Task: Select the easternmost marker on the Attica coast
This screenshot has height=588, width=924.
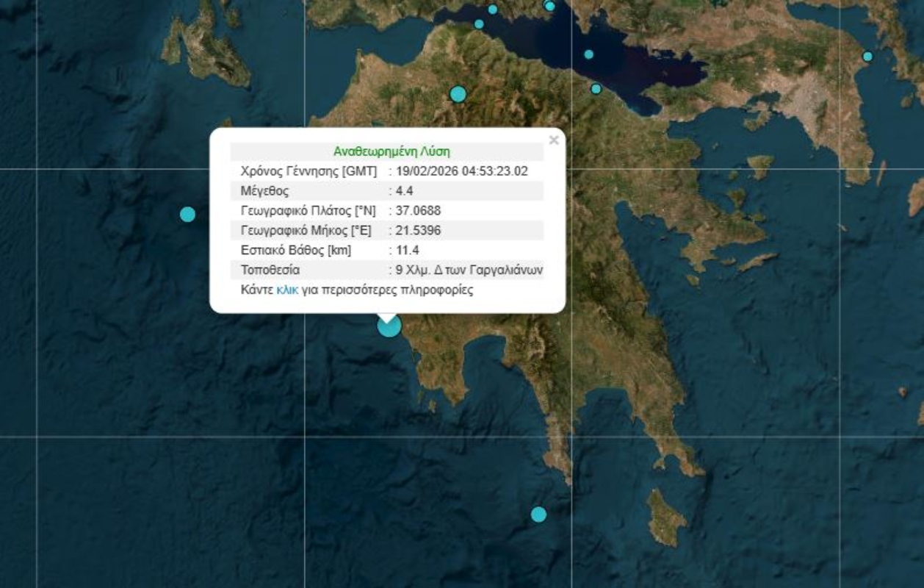Action: point(867,57)
